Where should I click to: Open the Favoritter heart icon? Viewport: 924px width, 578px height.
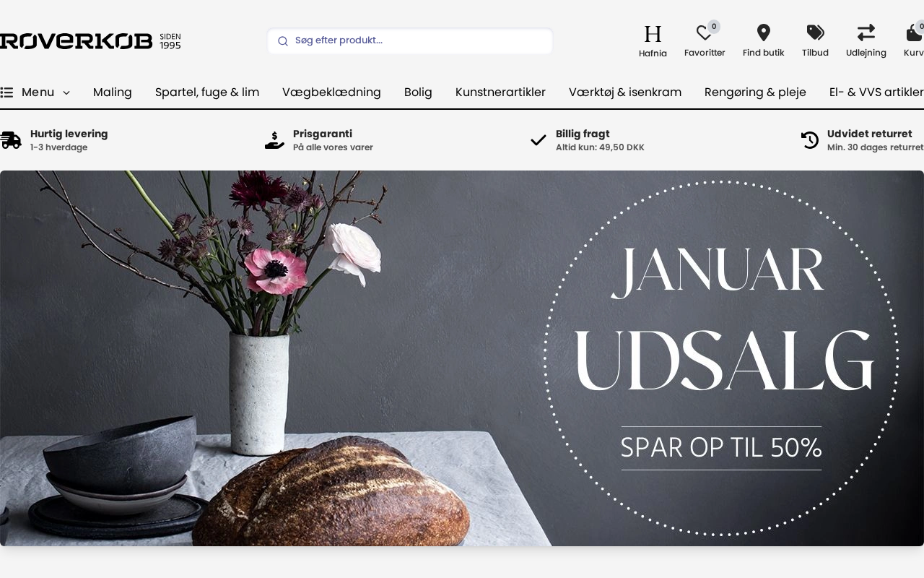pyautogui.click(x=705, y=33)
